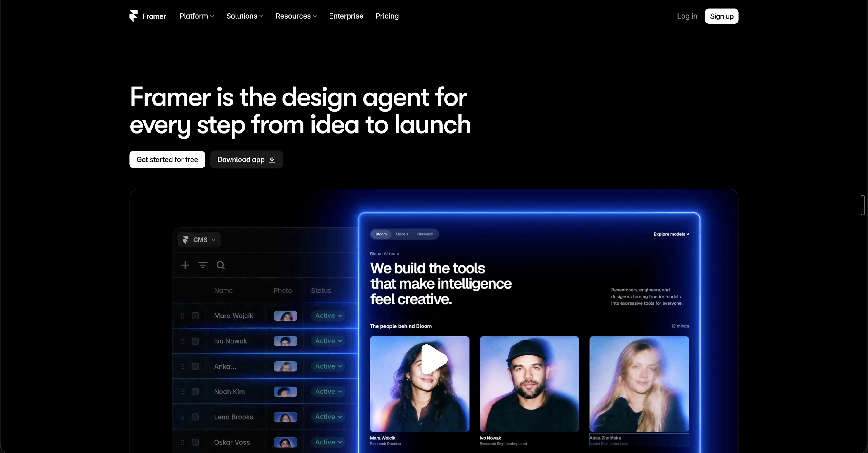Click the Framer icon in the CMS dropdown
The height and width of the screenshot is (453, 868).
coord(186,240)
